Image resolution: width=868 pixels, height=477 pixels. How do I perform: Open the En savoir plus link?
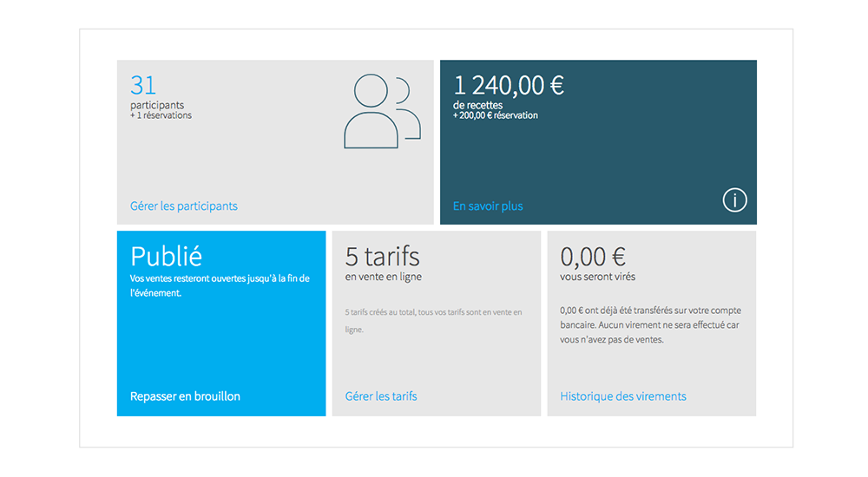click(488, 206)
